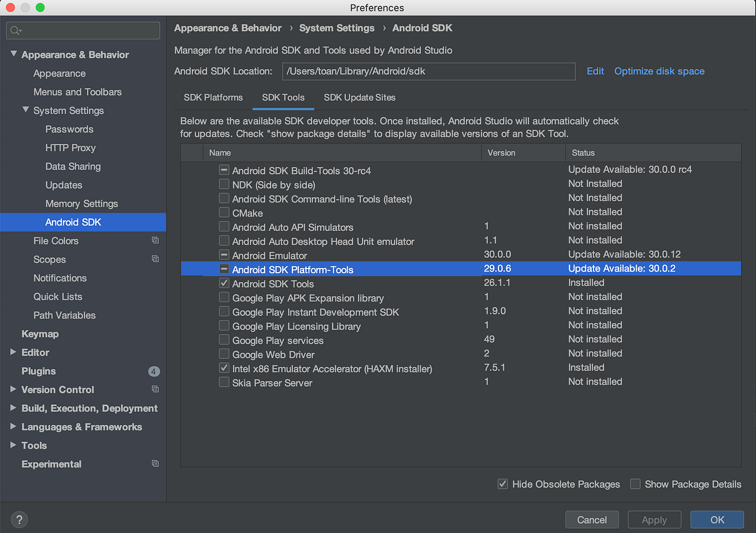Click version 29.0.6 cell

pos(497,269)
